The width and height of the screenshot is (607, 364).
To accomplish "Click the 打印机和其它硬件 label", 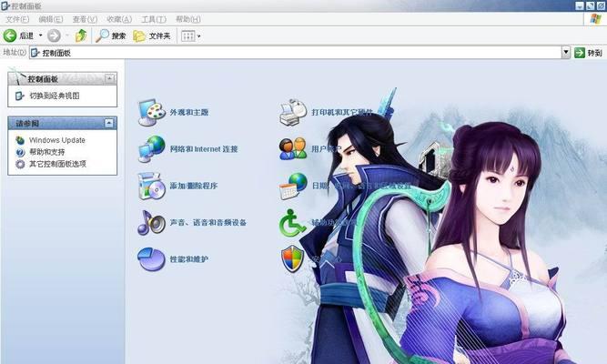I will point(342,112).
